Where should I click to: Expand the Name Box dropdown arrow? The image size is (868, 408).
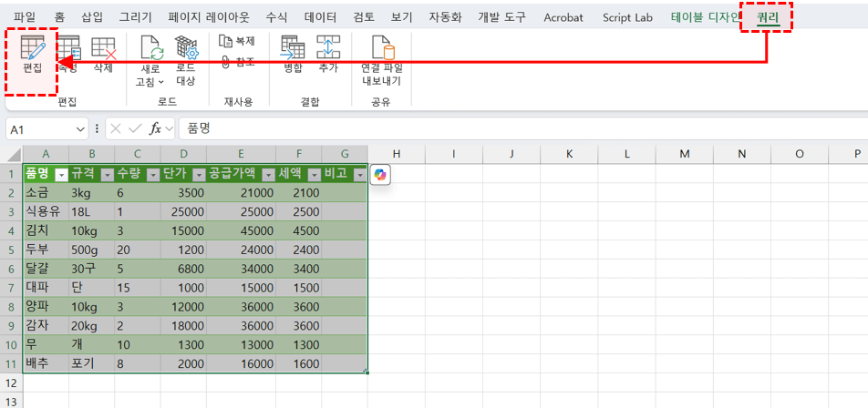point(80,129)
